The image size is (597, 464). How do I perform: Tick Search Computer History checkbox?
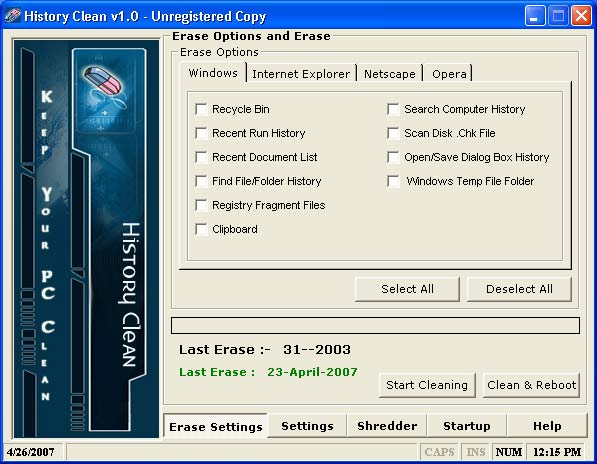pyautogui.click(x=393, y=109)
